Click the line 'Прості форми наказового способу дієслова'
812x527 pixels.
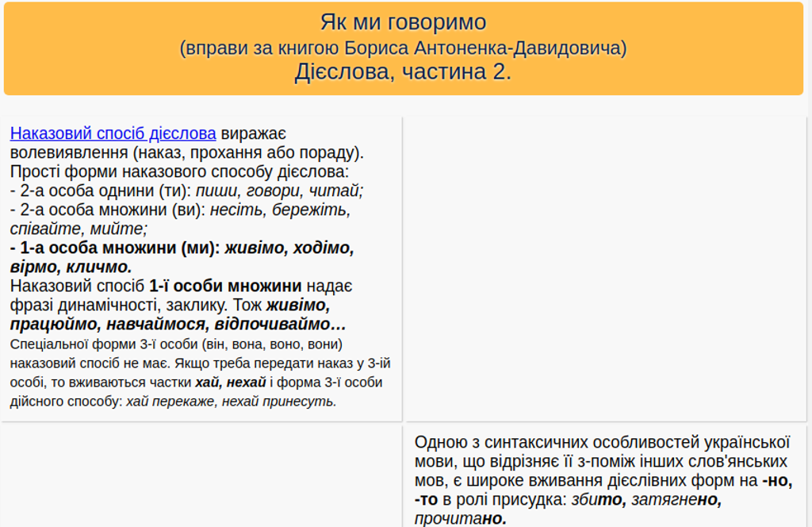point(179,171)
